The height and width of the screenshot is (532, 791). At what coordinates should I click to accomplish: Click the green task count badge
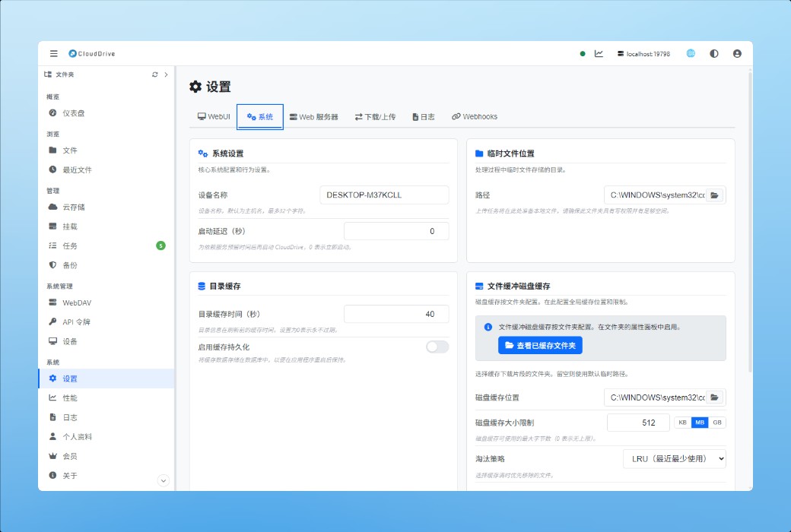coord(160,245)
